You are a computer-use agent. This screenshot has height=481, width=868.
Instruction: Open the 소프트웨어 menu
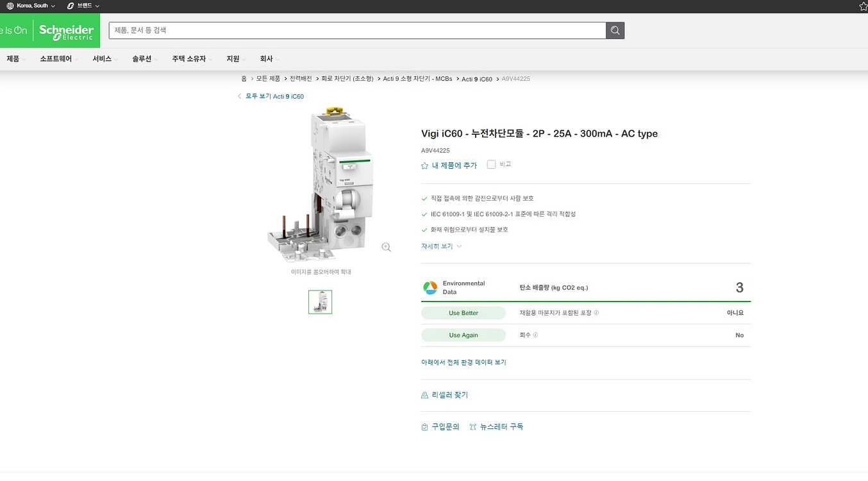(59, 58)
